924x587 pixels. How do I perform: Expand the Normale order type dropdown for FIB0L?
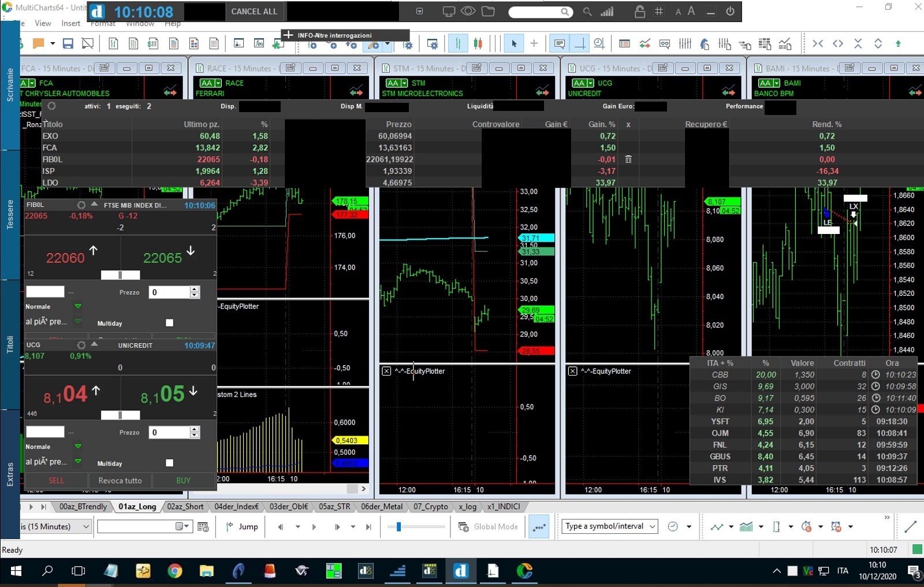[78, 306]
